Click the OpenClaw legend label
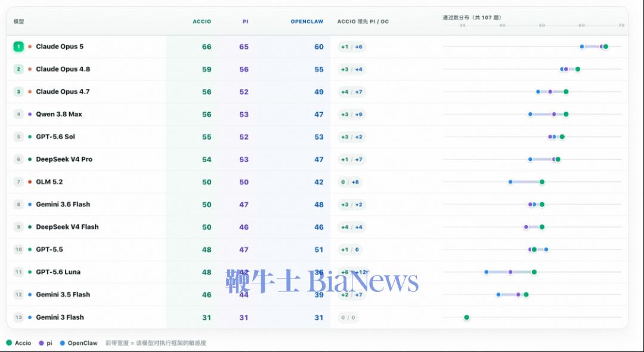Viewport: 644px width, 352px height. click(82, 343)
